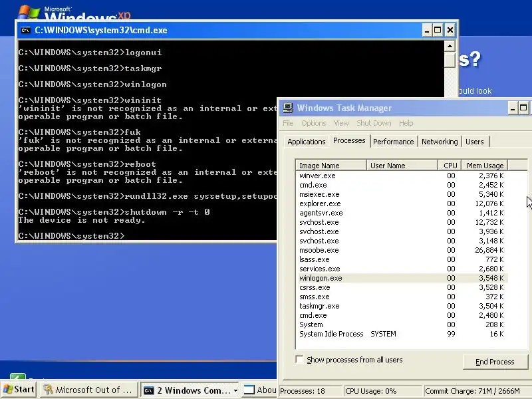The image size is (532, 399).
Task: Select the taskmgr.exe process row
Action: pyautogui.click(x=402, y=306)
